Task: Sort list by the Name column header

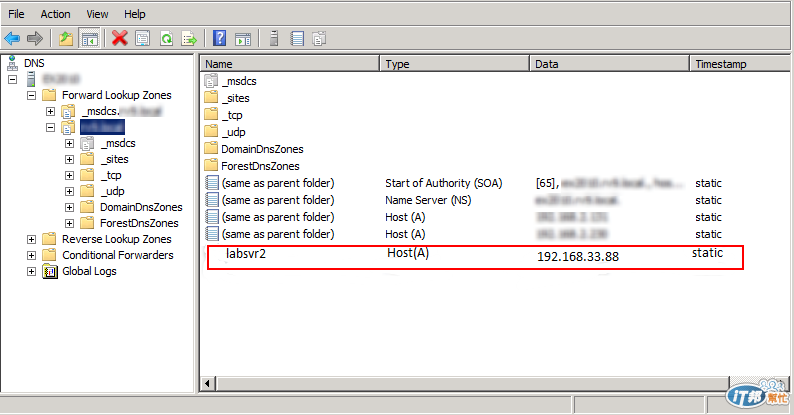Action: (290, 64)
